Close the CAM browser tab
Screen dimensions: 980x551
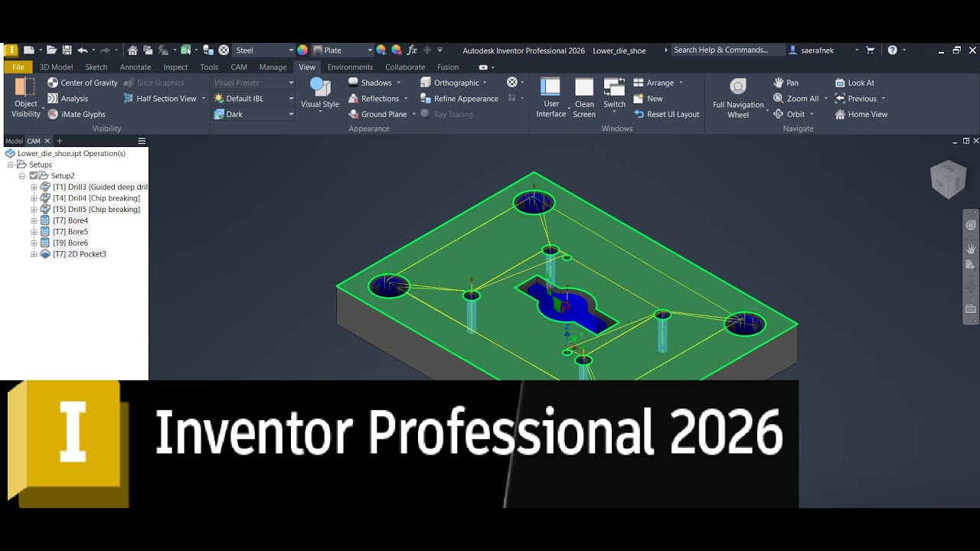point(47,142)
